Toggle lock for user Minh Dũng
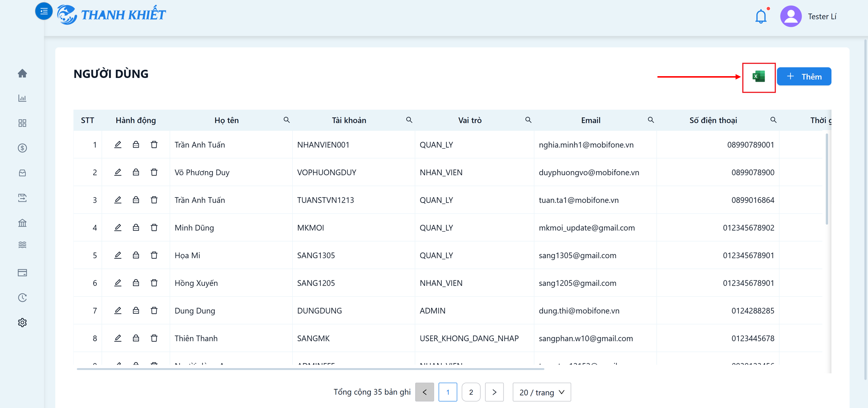Screen dimensions: 868x408 tap(136, 227)
